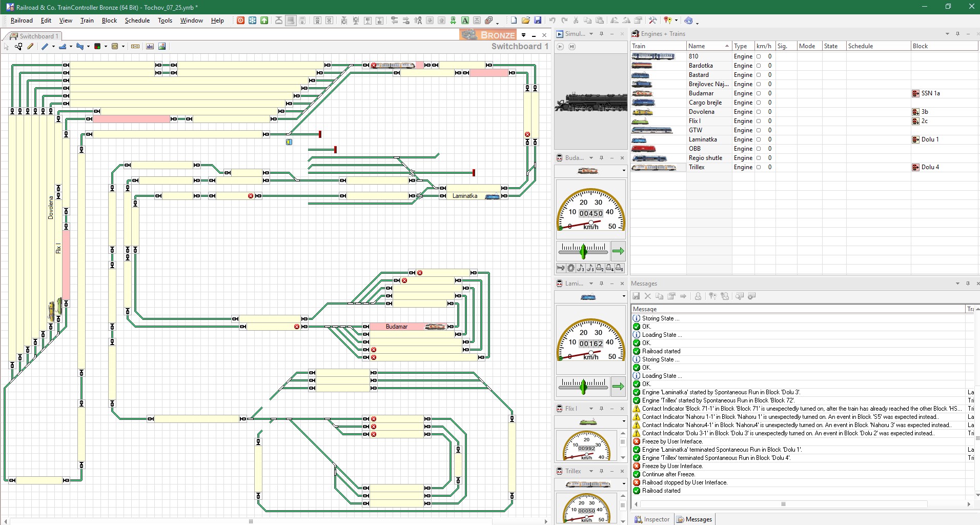Viewport: 980px width, 525px height.
Task: Click the green direction arrow for Budamar engine
Action: point(618,251)
